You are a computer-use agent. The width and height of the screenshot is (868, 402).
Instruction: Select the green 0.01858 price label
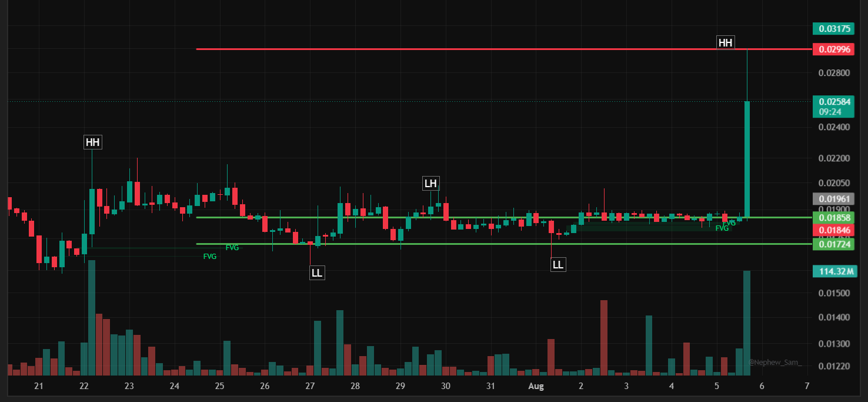click(833, 218)
